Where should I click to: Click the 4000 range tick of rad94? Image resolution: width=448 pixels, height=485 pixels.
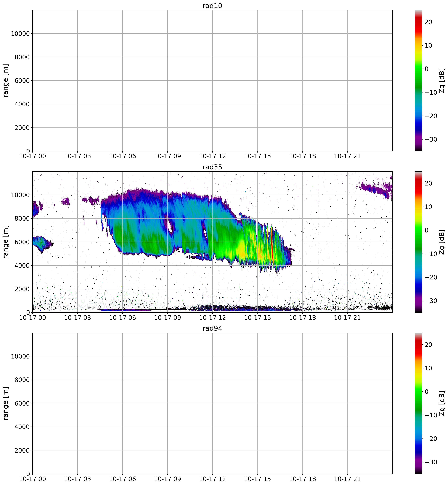coord(22,427)
